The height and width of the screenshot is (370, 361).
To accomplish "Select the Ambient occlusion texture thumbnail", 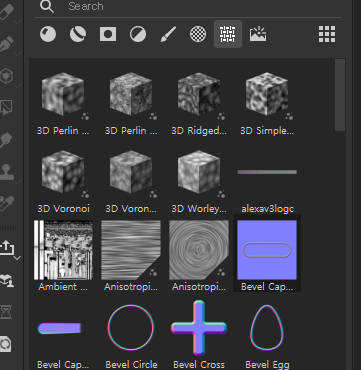I will (x=63, y=250).
